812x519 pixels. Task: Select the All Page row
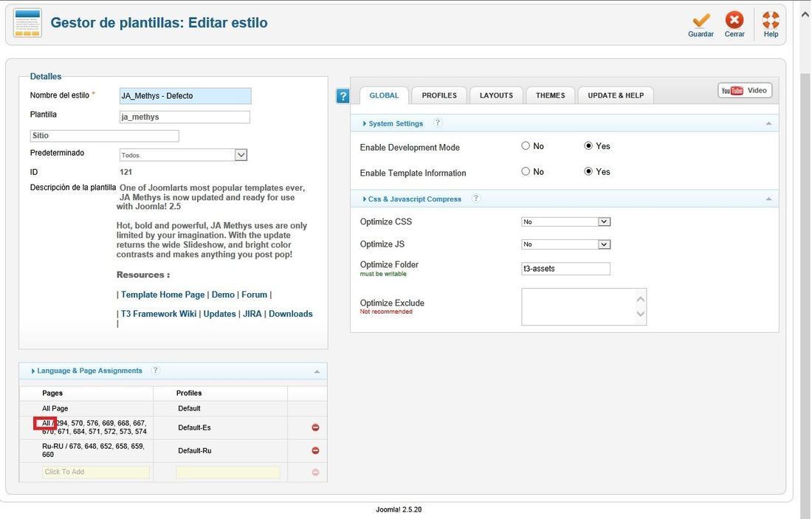173,408
